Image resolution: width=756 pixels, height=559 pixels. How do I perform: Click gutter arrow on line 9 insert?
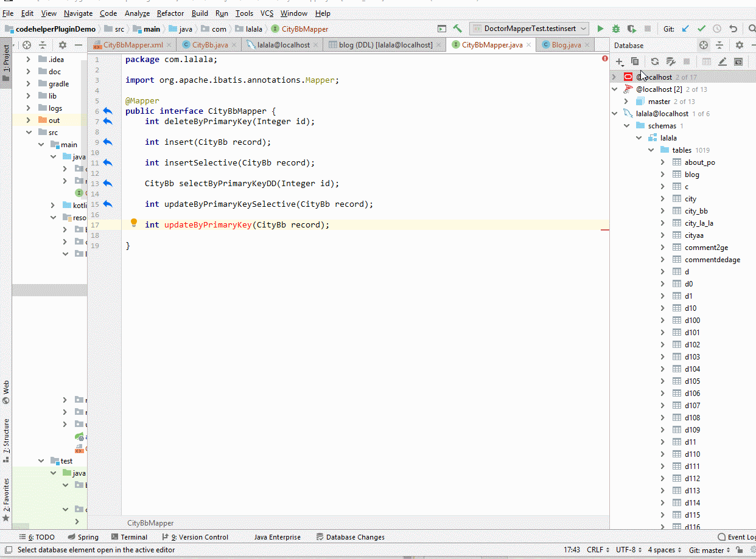tap(108, 142)
